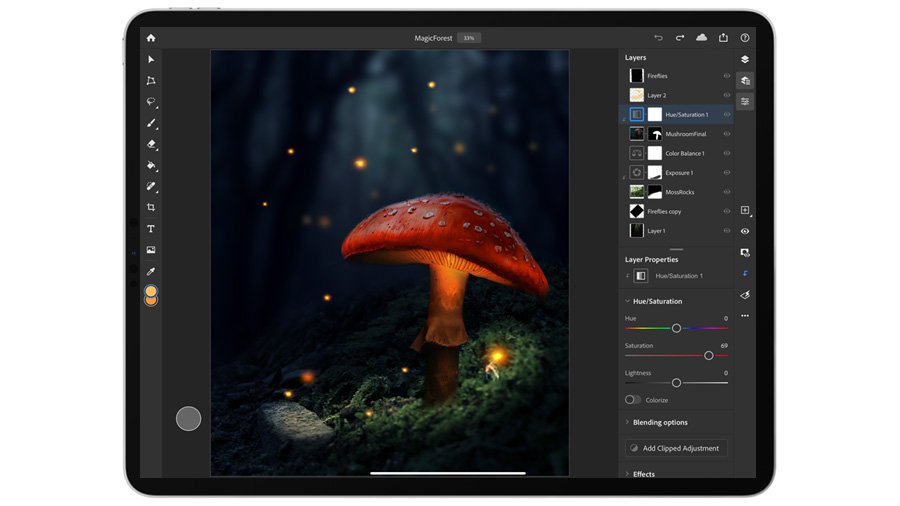Viewport: 900px width, 506px height.
Task: Click the Lightness slider handle
Action: tap(676, 383)
